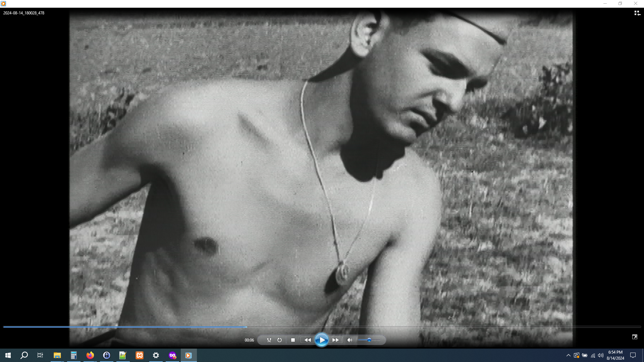Screen dimensions: 644x362
Task: Mute the player volume
Action: (x=350, y=340)
